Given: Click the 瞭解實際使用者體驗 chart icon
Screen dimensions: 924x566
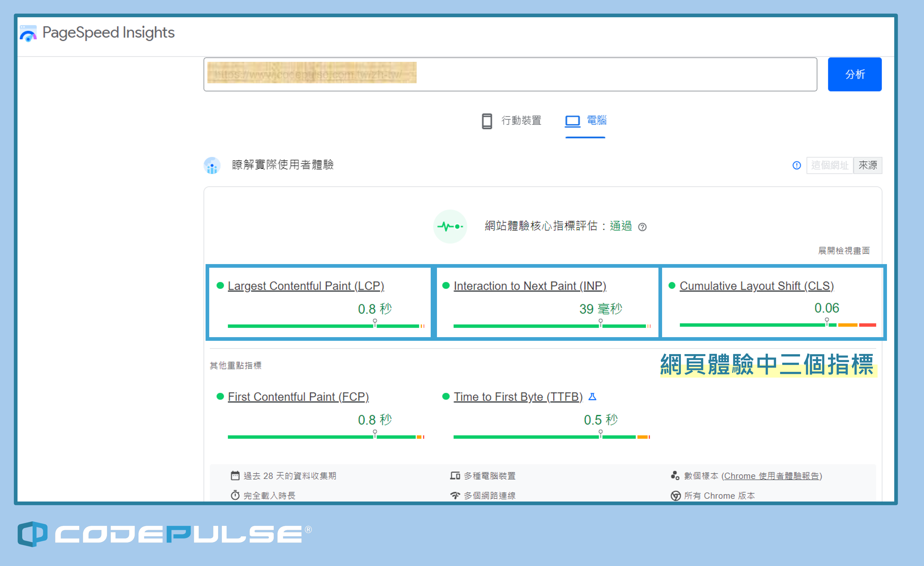Looking at the screenshot, I should (212, 165).
